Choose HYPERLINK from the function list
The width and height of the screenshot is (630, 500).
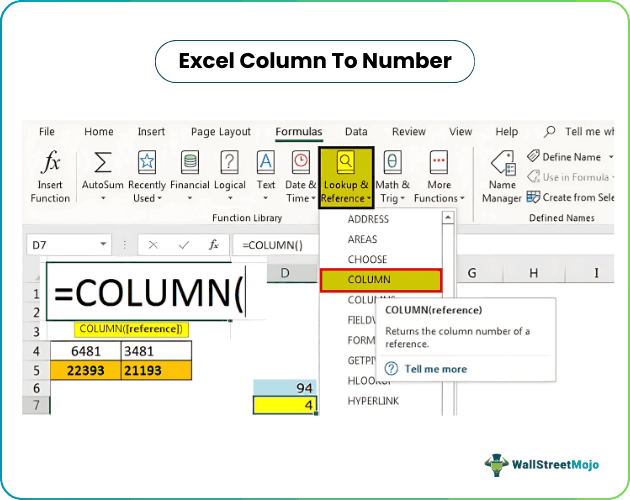pyautogui.click(x=373, y=401)
